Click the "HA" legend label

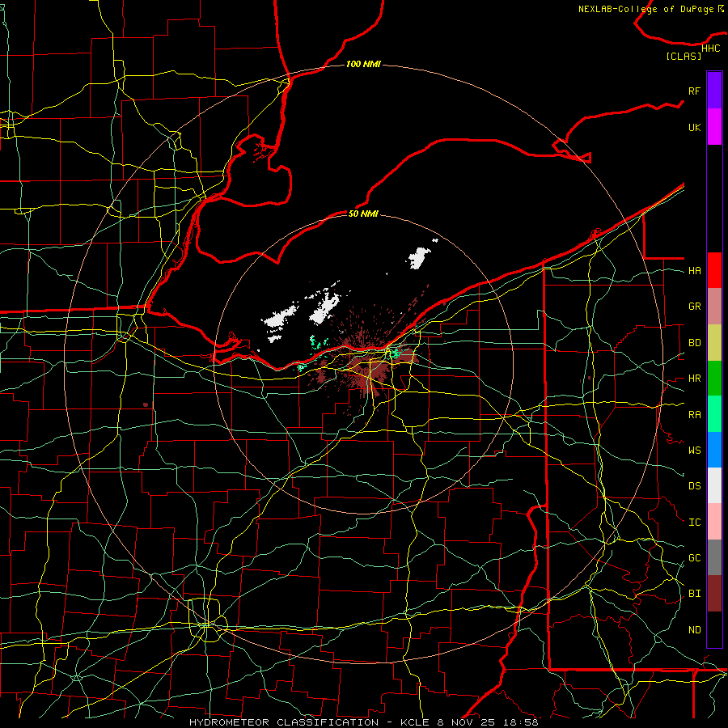[x=694, y=270]
